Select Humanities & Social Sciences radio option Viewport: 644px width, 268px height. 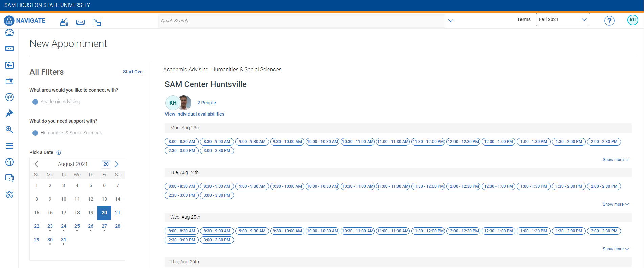tap(35, 133)
